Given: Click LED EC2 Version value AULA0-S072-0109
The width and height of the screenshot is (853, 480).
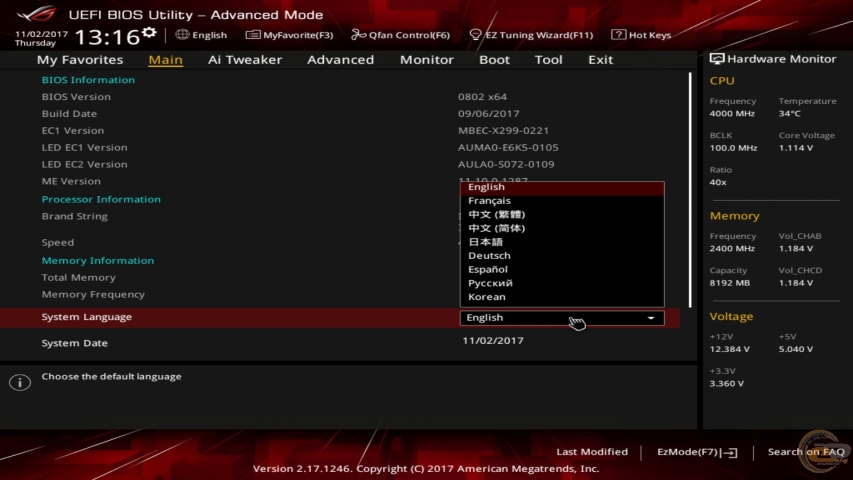Looking at the screenshot, I should point(506,164).
